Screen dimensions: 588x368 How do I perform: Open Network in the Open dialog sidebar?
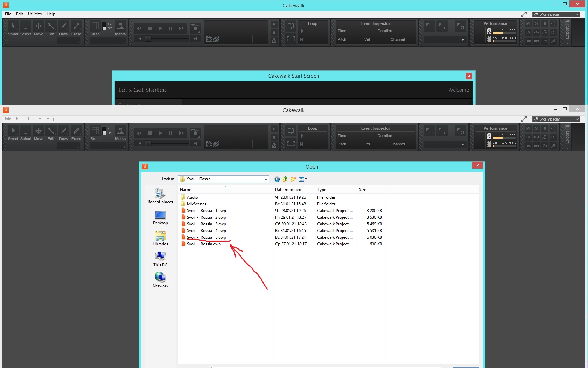[x=160, y=280]
